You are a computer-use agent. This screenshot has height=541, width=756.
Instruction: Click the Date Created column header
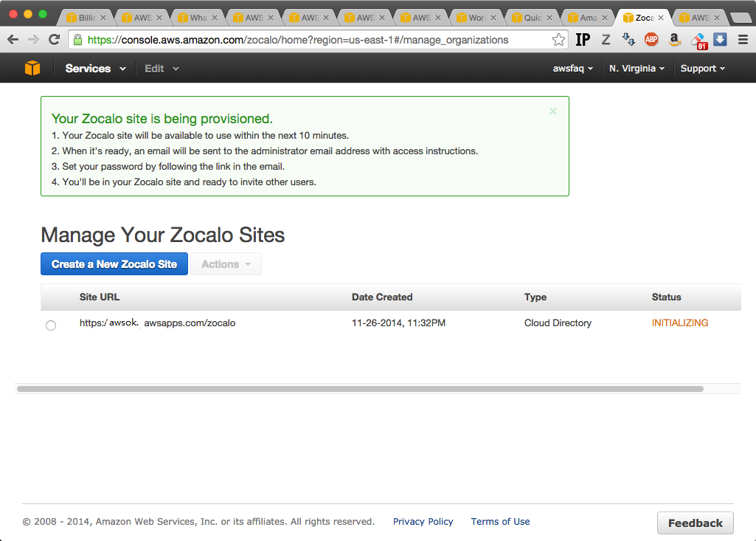(x=382, y=297)
